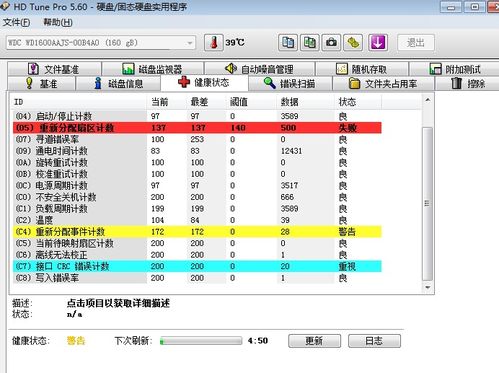This screenshot has height=373, width=499.
Task: Select row (0A) 旋转重试计数
Action: coord(197,162)
